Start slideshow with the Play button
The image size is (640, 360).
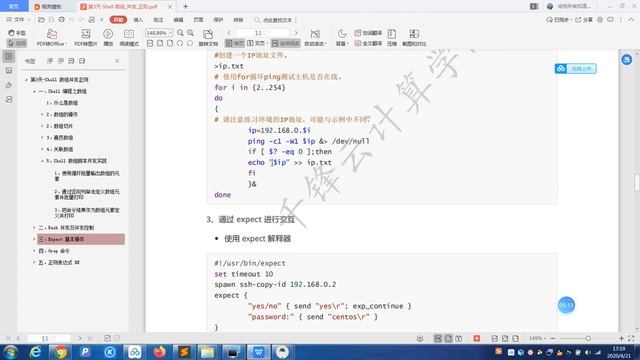108,38
